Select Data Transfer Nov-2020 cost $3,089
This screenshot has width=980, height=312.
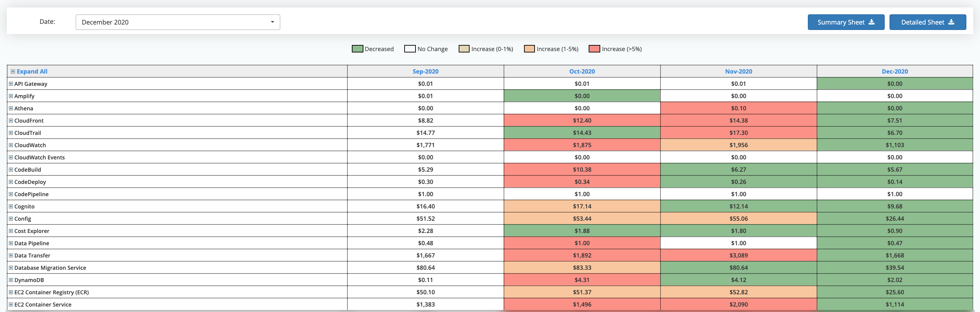[738, 255]
